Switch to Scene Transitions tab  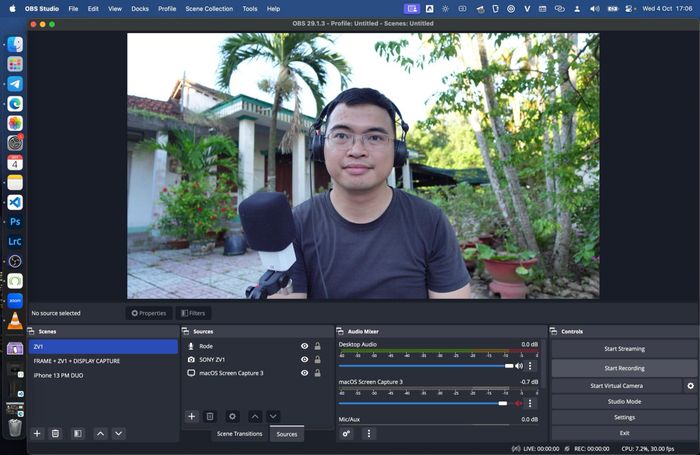click(239, 434)
